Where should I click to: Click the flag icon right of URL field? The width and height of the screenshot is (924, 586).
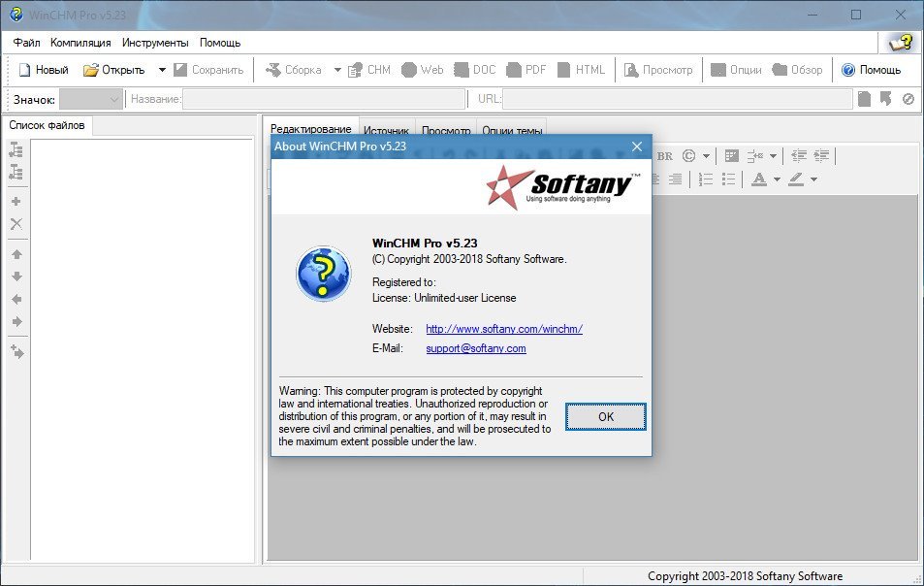click(x=885, y=99)
